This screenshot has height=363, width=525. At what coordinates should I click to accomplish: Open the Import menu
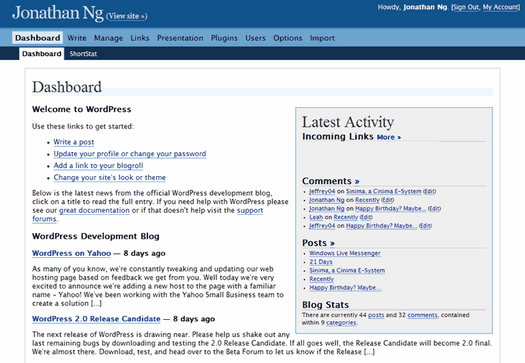point(322,38)
